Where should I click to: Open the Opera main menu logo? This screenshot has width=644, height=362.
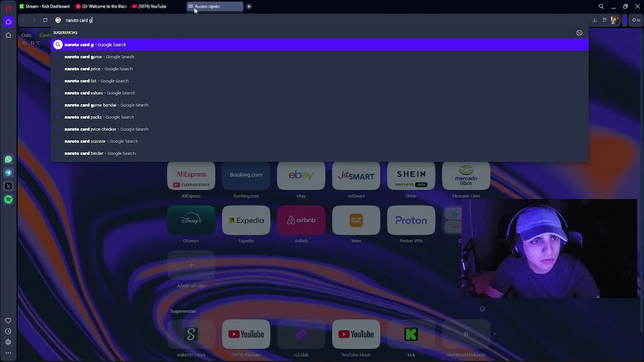[8, 8]
